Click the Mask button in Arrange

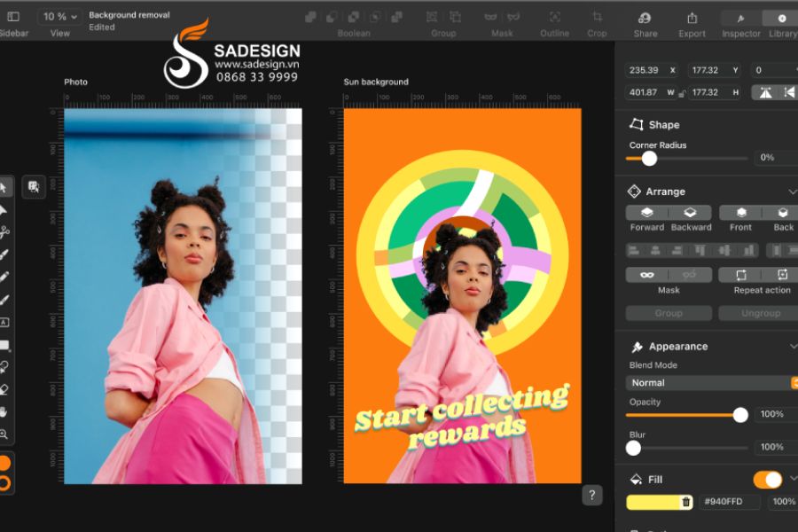coord(647,275)
